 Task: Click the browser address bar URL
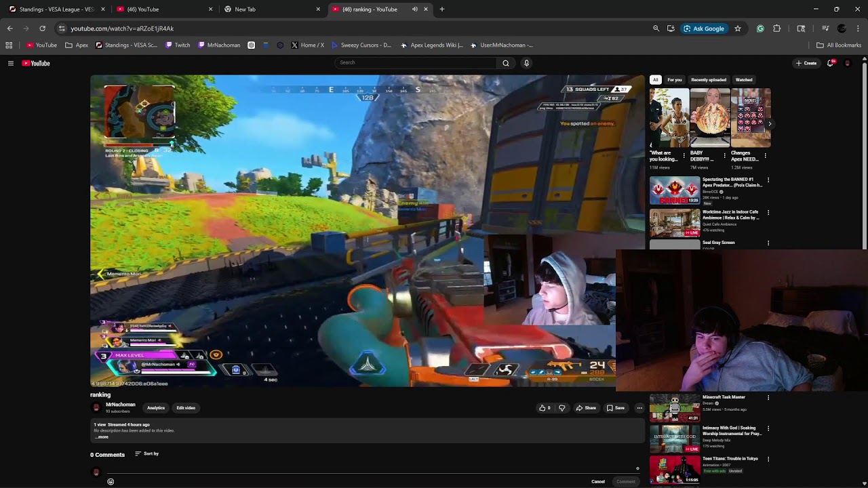point(122,28)
